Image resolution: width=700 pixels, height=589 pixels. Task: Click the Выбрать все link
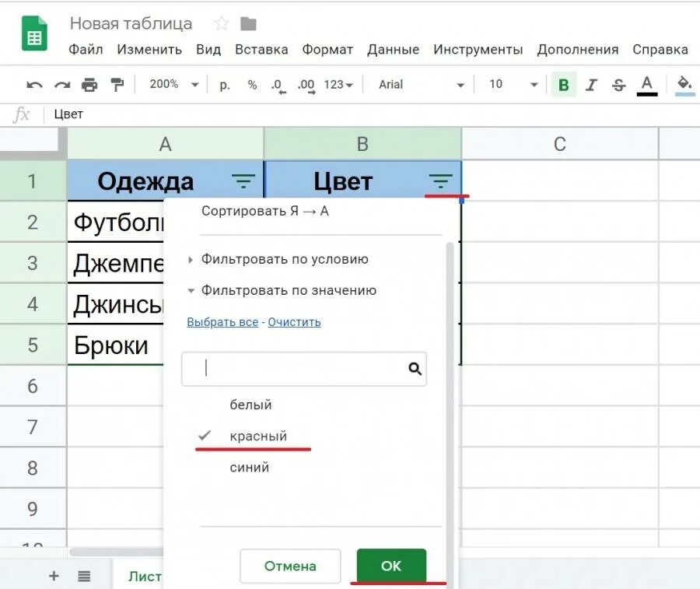pyautogui.click(x=222, y=322)
